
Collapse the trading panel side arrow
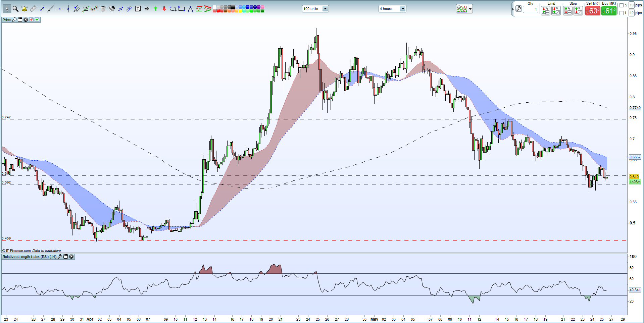[513, 9]
